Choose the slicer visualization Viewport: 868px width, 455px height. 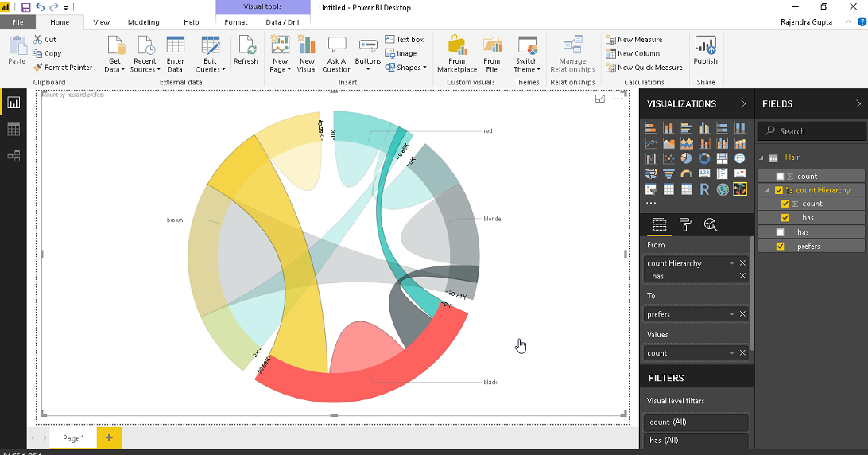pyautogui.click(x=651, y=189)
